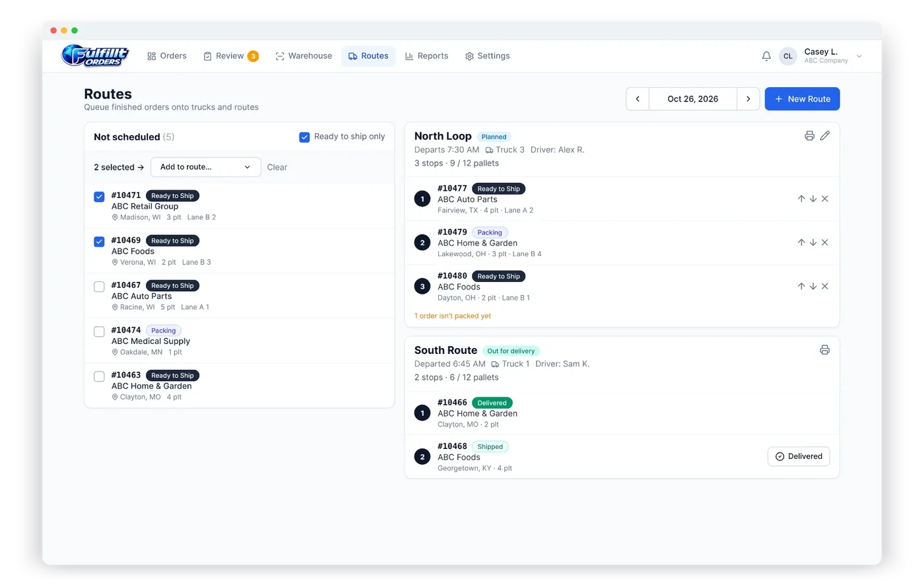Click the Oct 26, 2026 date field
This screenshot has height=585, width=924.
[693, 99]
